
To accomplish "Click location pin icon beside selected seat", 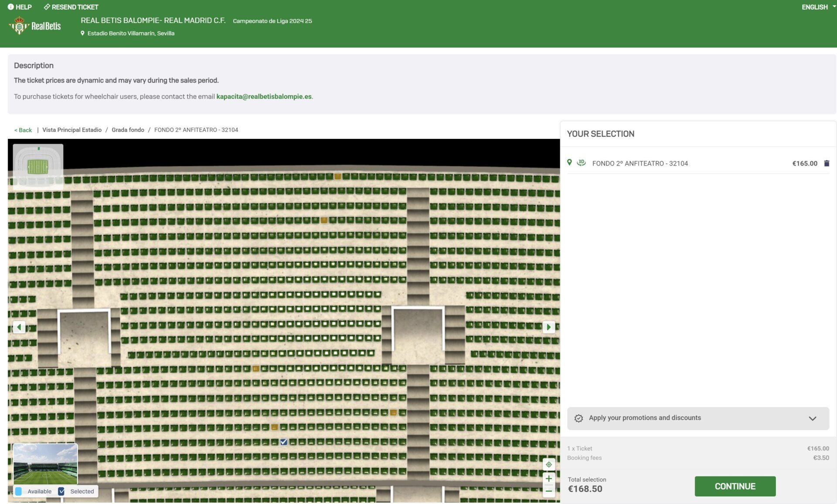I will 569,162.
